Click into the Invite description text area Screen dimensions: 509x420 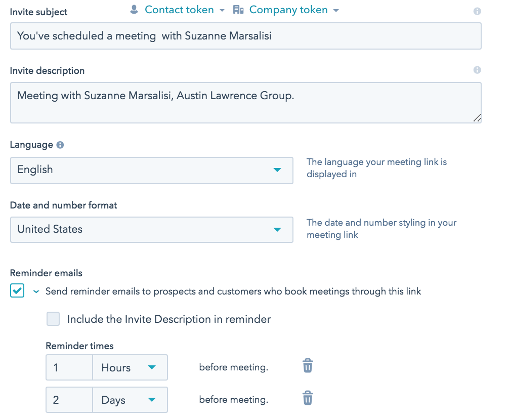tap(245, 103)
